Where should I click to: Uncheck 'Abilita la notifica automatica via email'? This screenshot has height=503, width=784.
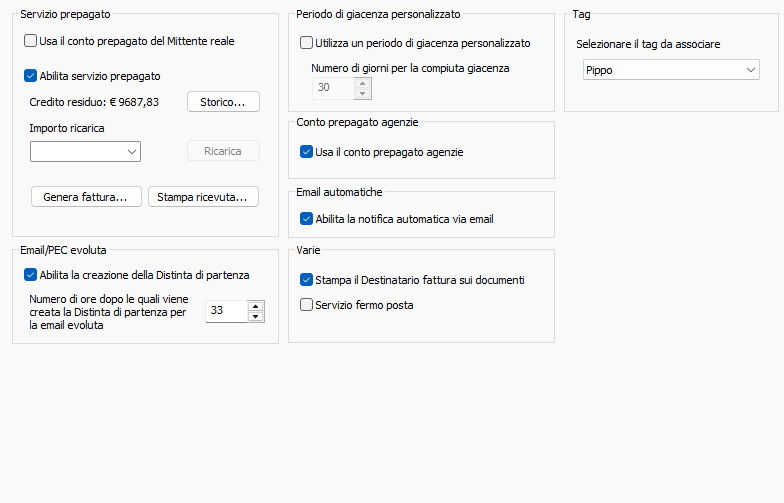point(307,219)
